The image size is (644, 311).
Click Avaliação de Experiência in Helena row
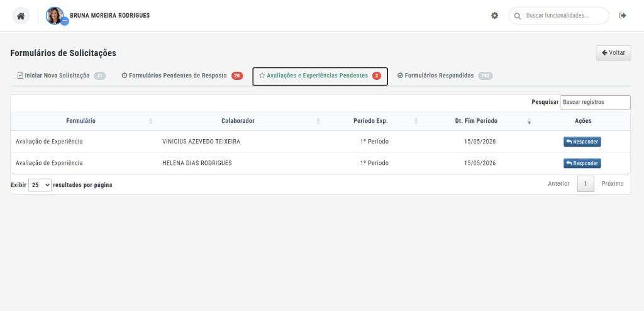pos(49,163)
